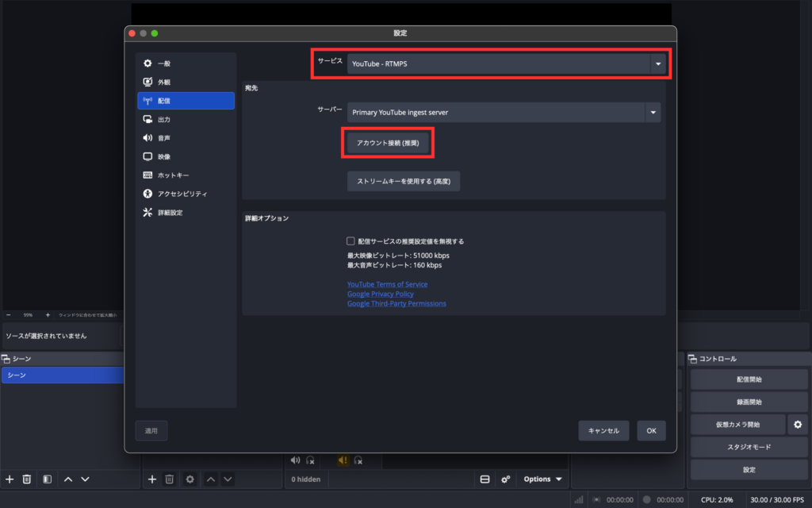This screenshot has height=508, width=812.
Task: Mute the track with white speaker icon
Action: tap(295, 460)
